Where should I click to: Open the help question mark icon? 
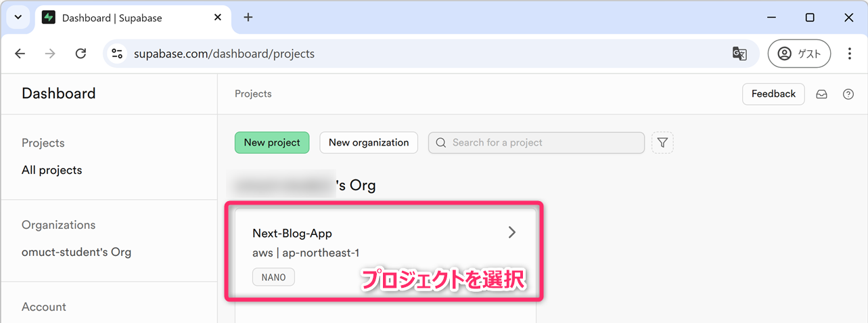pos(848,95)
